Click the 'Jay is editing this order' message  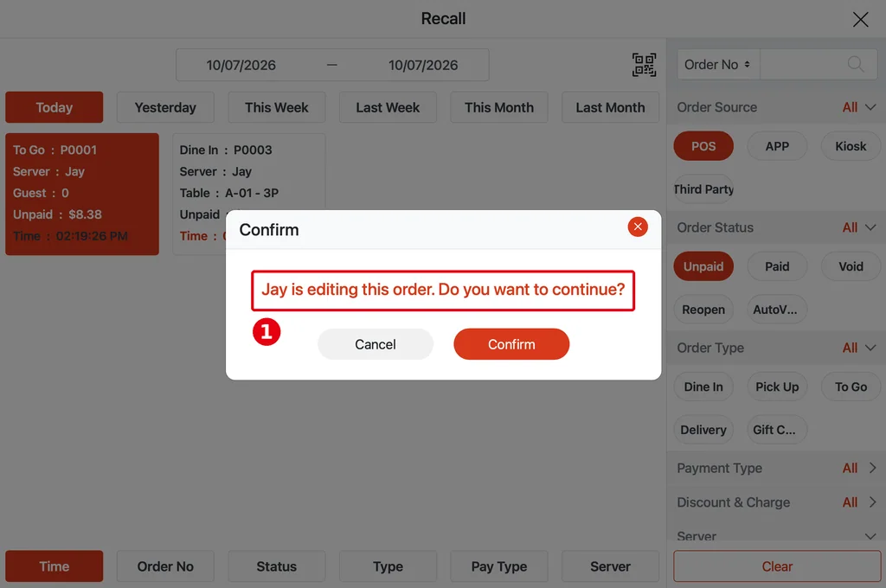click(x=443, y=290)
